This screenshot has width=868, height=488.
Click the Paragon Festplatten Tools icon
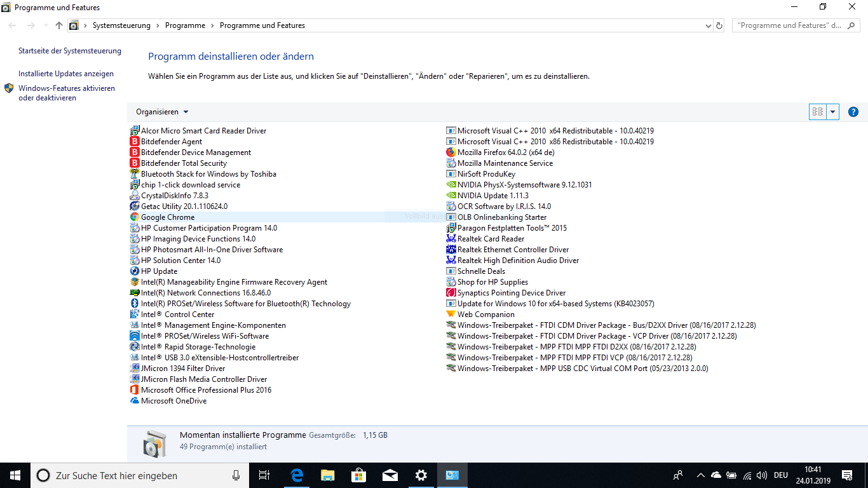tap(451, 228)
